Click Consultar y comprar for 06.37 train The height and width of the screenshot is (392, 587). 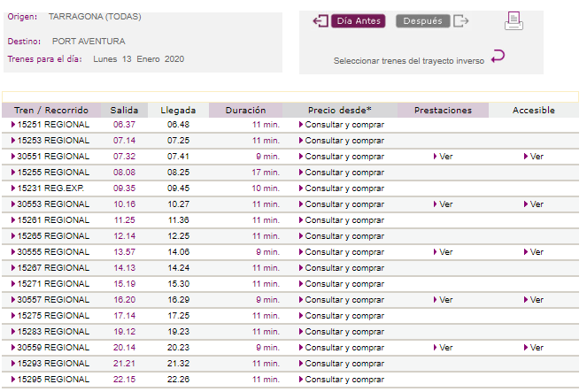tap(344, 125)
